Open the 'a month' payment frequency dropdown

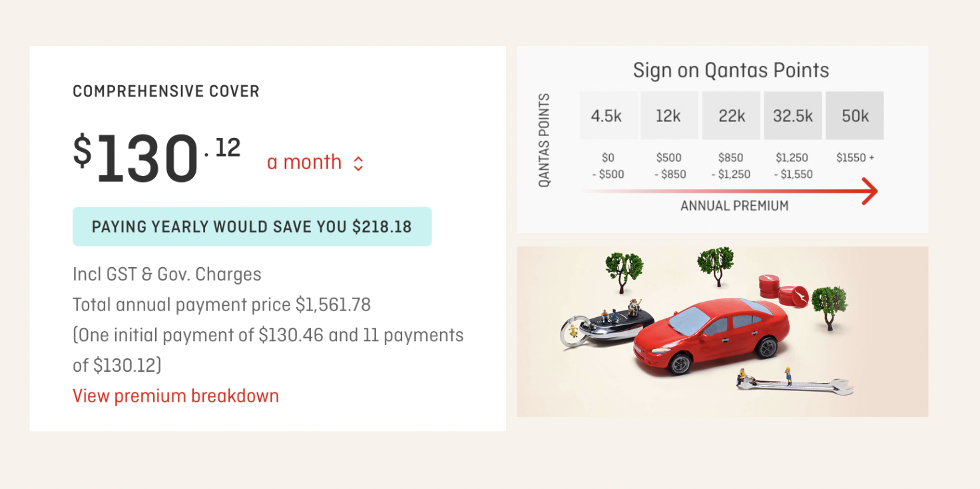[x=315, y=163]
